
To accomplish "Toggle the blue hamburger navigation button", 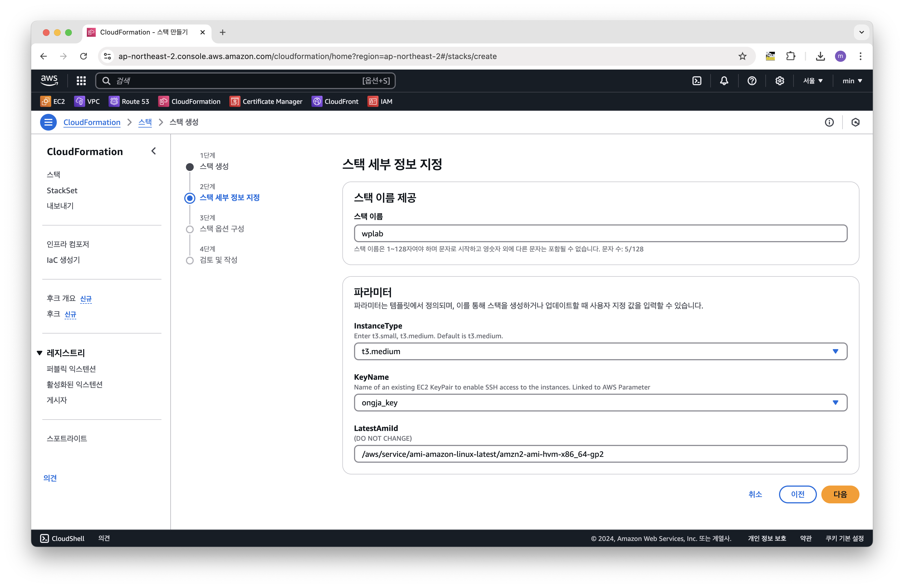I will [x=48, y=122].
